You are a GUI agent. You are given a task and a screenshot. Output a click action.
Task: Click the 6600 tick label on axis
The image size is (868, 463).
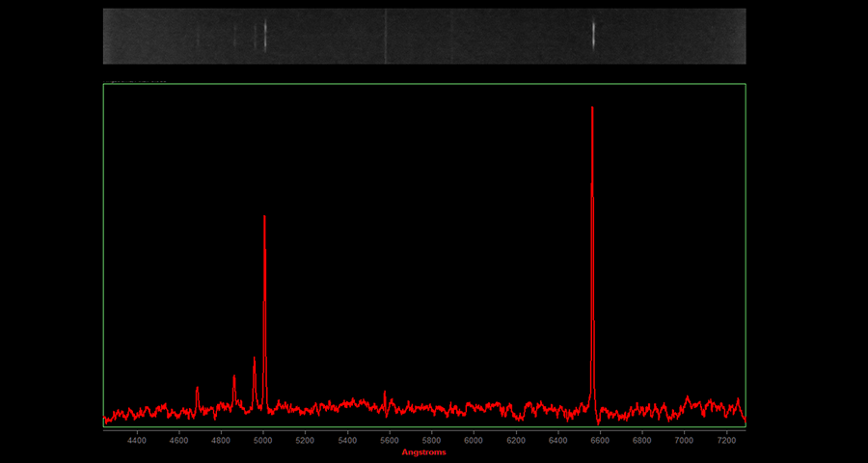pyautogui.click(x=600, y=441)
